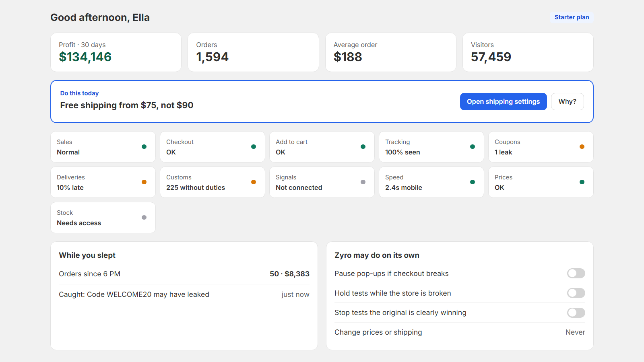Click 'Hold tests while the store is broken' label
Image resolution: width=644 pixels, height=362 pixels.
[392, 293]
